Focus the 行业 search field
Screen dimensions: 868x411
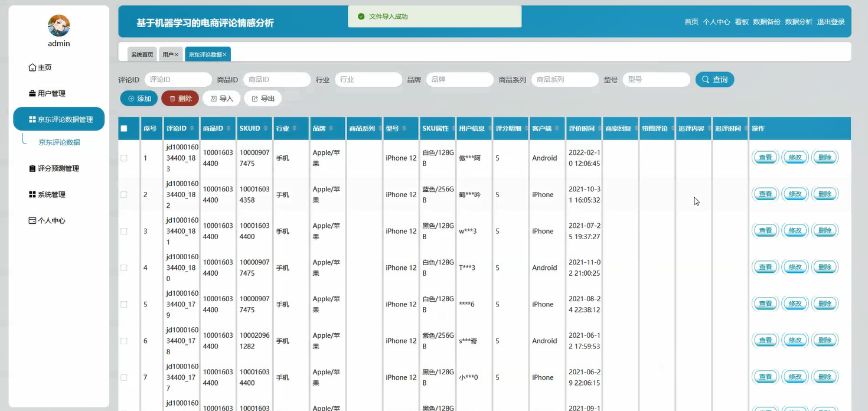coord(368,79)
